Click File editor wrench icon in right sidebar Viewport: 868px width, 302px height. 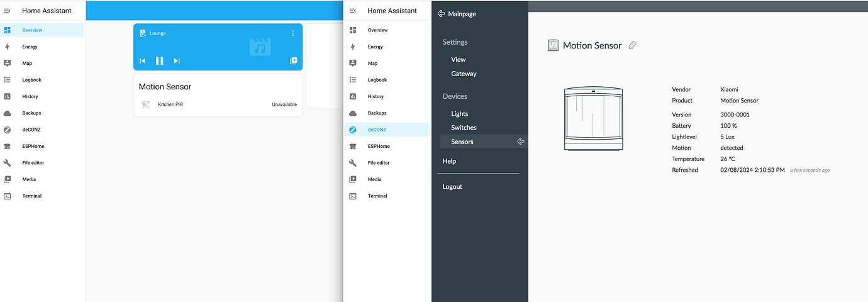point(353,162)
